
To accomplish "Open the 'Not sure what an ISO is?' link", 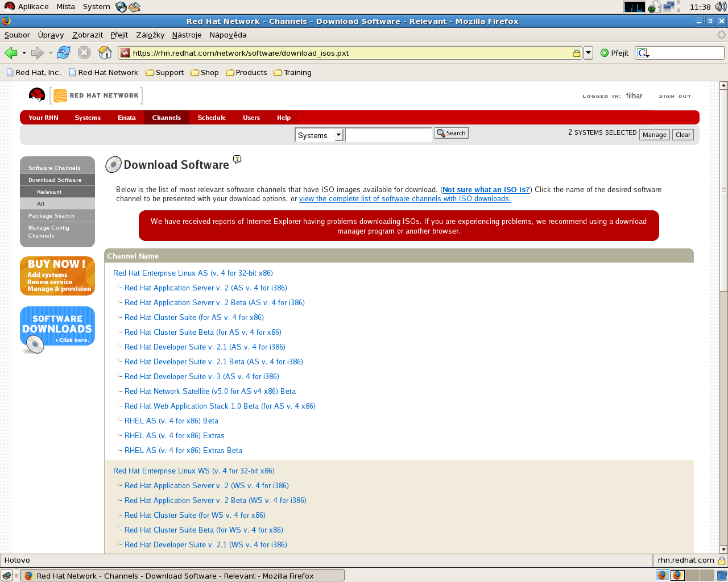I will pyautogui.click(x=486, y=190).
